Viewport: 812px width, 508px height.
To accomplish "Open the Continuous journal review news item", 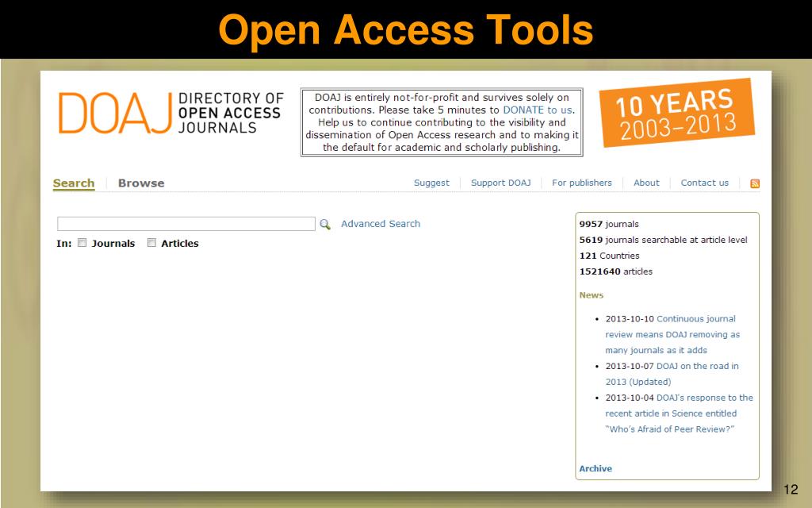I will coord(672,334).
